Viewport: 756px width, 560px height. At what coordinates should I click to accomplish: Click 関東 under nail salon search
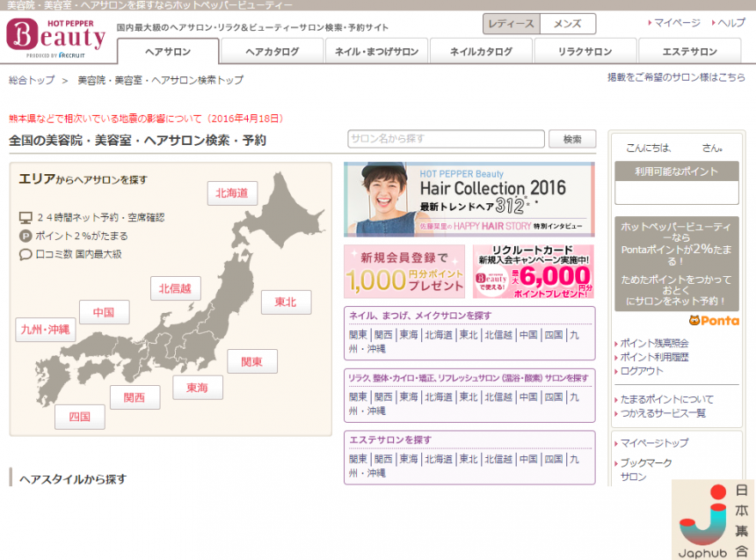tap(359, 335)
